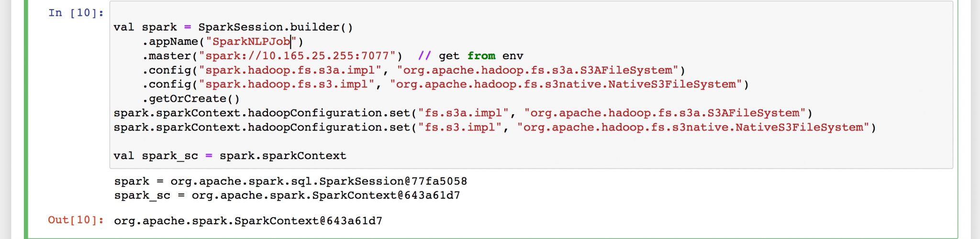Click the green selected-cell left border

26,119
